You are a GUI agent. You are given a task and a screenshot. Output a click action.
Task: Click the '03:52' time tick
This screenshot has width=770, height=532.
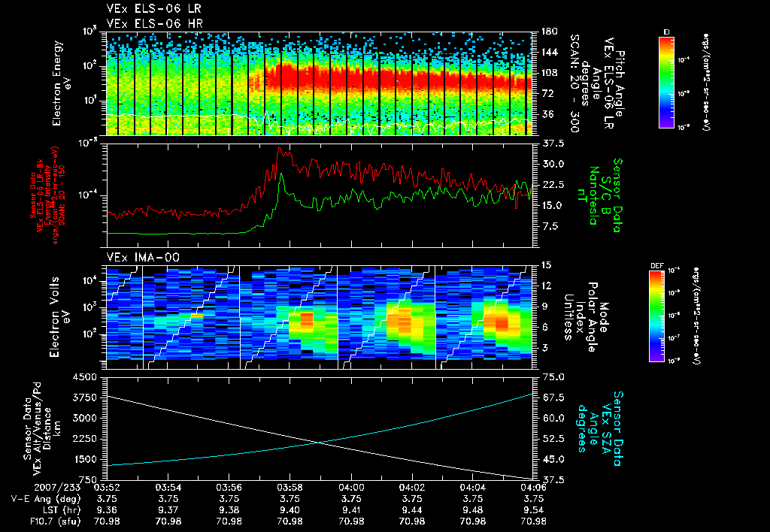pyautogui.click(x=107, y=488)
